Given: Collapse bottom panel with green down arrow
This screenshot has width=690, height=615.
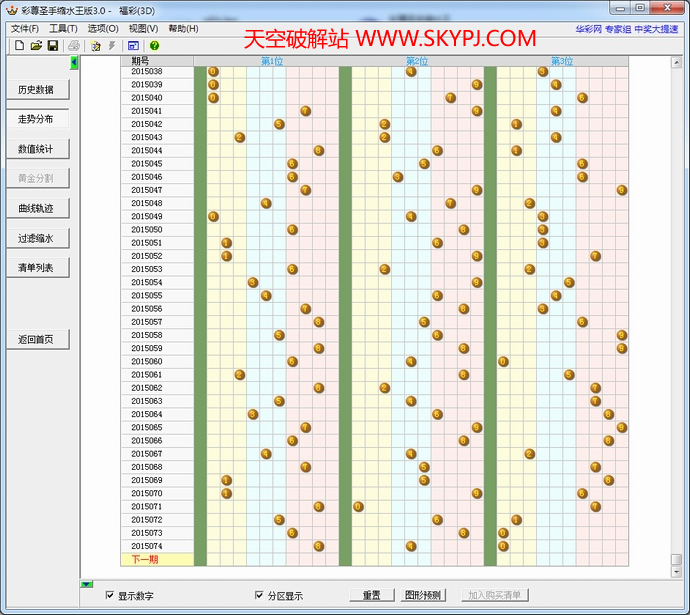Looking at the screenshot, I should point(86,584).
